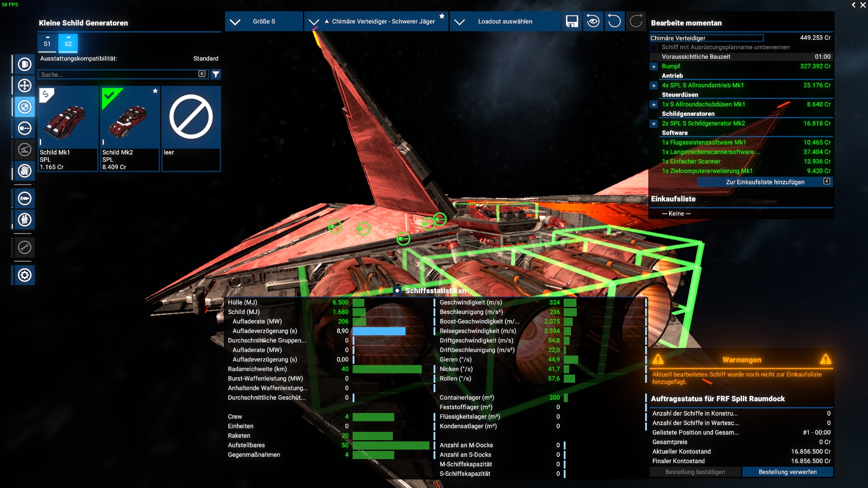Open the crew category in sidebar
This screenshot has height=488, width=868.
(x=24, y=220)
